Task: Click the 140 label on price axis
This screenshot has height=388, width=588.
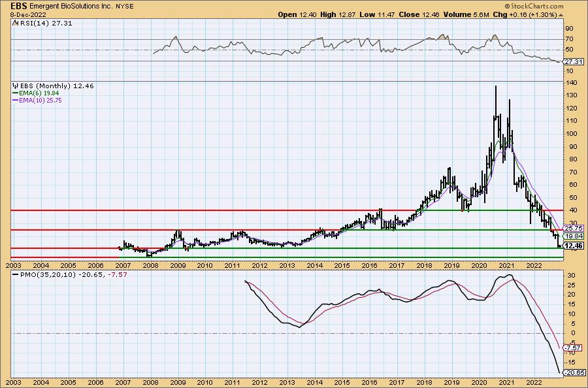Action: click(x=571, y=83)
